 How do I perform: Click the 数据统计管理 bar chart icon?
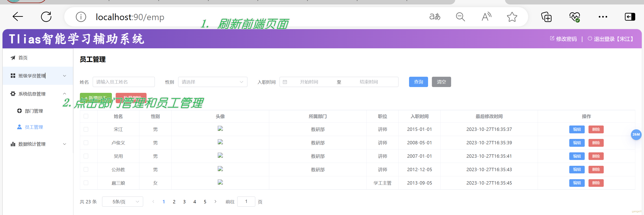point(13,144)
